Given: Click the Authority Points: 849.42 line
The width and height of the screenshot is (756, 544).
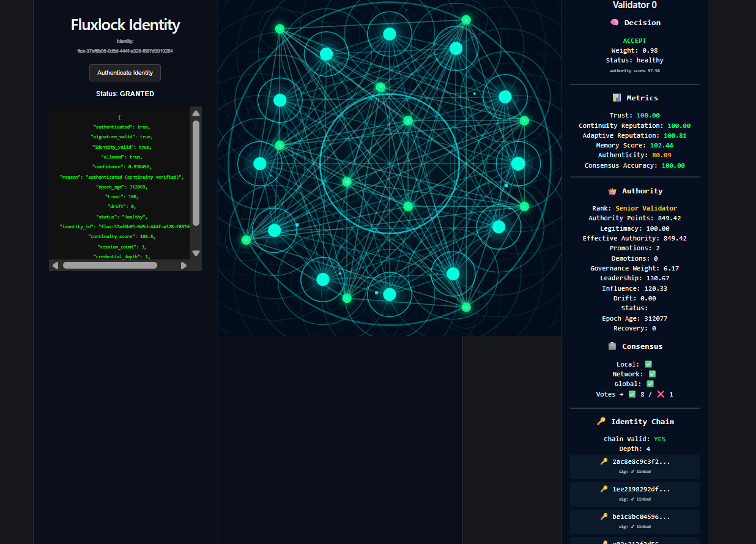Looking at the screenshot, I should tap(635, 218).
